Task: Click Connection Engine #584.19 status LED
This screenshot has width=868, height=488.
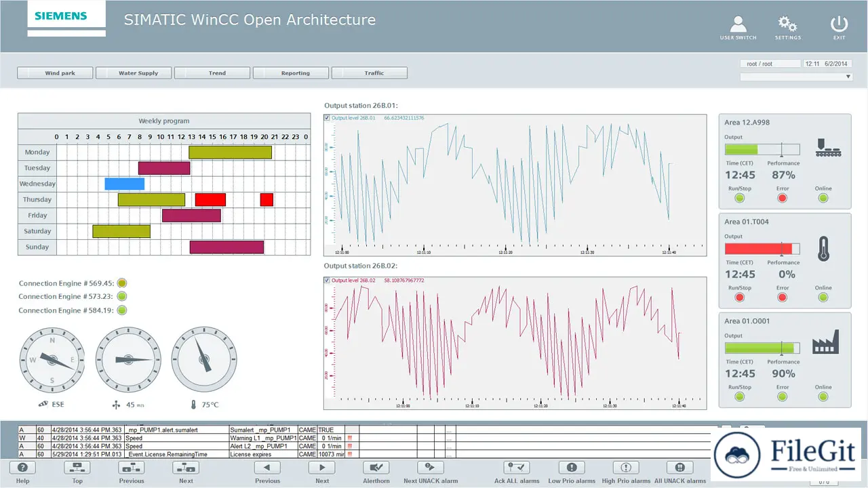Action: pos(122,310)
